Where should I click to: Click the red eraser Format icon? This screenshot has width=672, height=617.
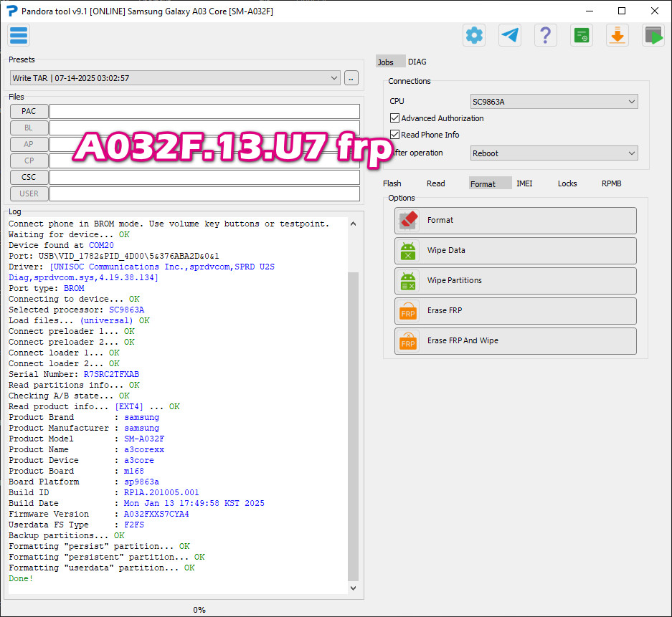(408, 221)
